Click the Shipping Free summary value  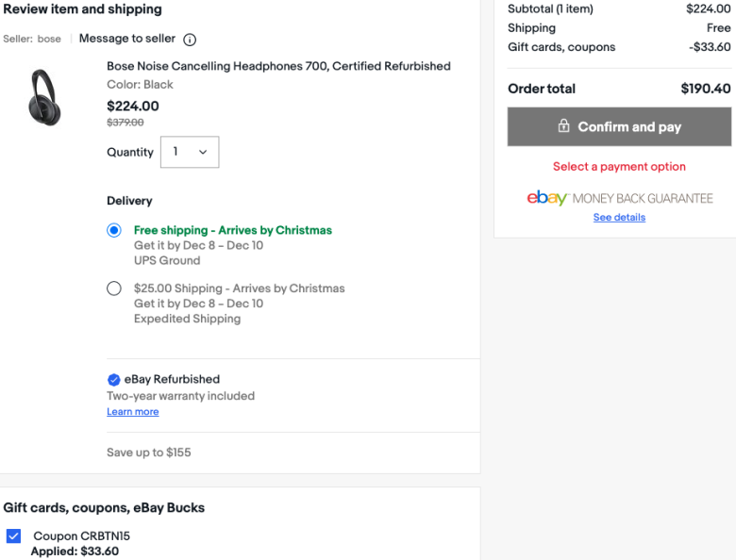point(719,28)
